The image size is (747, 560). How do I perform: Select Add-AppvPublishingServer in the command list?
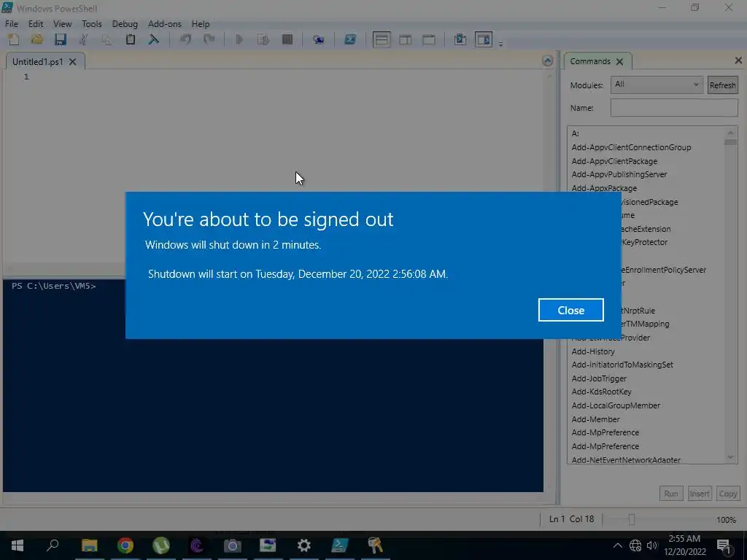pos(619,175)
